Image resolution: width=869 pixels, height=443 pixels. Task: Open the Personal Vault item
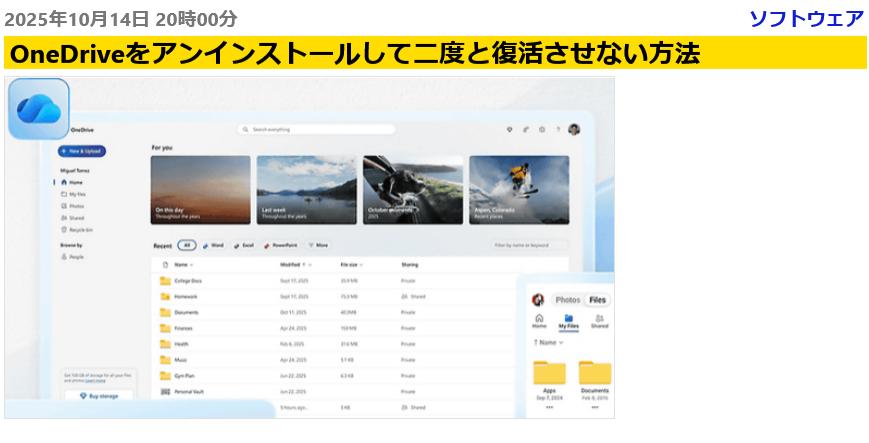coord(188,391)
